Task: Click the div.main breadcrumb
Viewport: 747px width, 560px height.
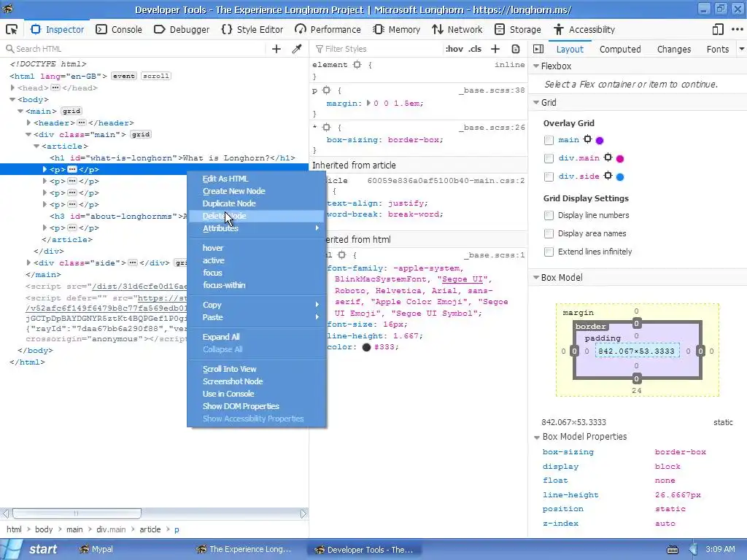Action: pyautogui.click(x=111, y=529)
